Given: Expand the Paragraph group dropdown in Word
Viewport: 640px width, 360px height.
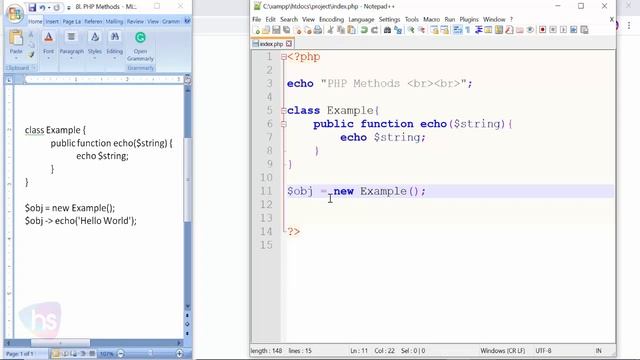Looking at the screenshot, I should click(71, 58).
